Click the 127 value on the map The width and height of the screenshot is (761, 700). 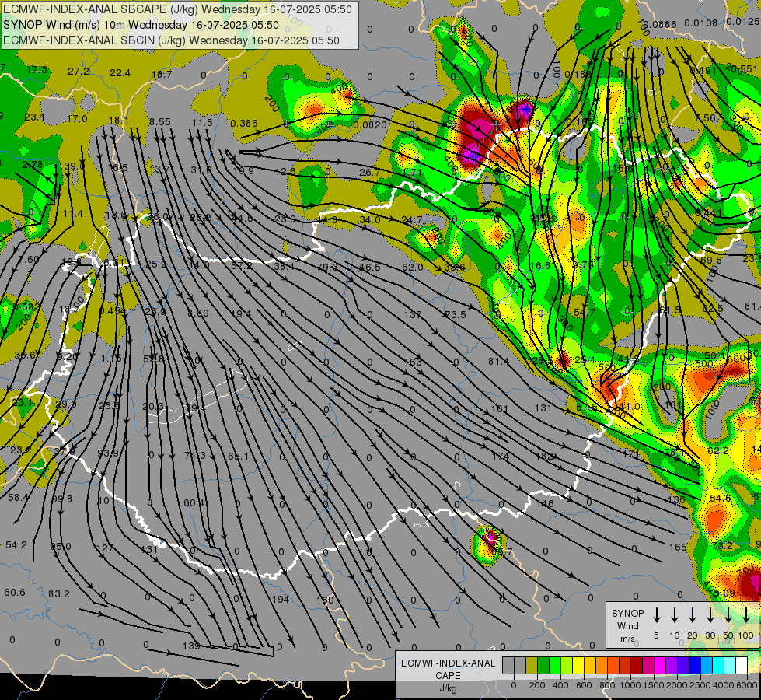105,548
